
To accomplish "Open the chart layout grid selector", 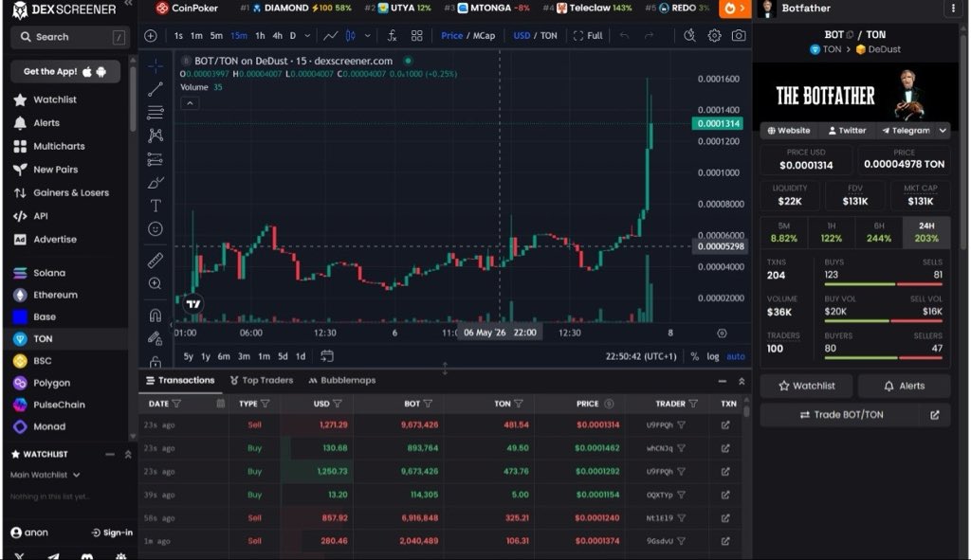I will 417,36.
